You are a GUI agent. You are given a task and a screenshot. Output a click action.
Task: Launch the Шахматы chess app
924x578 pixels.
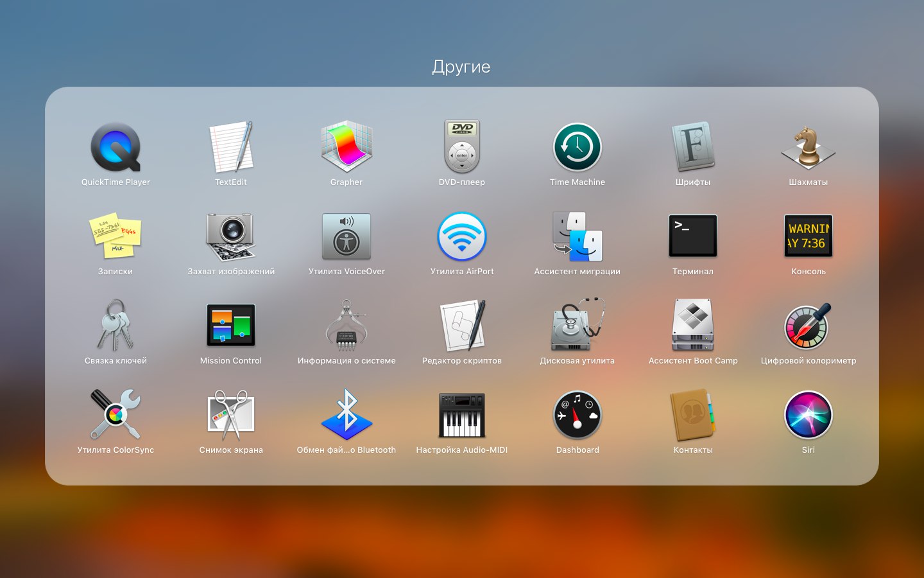click(809, 147)
